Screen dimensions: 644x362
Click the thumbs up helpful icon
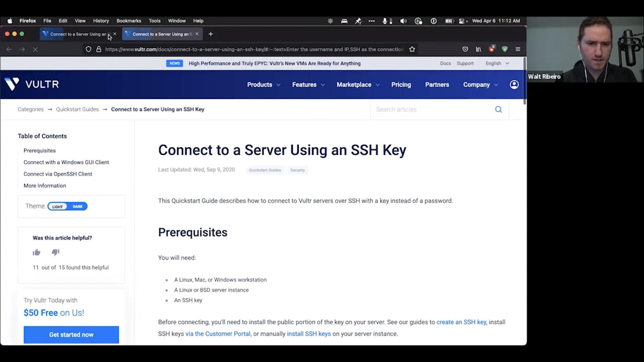tap(36, 252)
